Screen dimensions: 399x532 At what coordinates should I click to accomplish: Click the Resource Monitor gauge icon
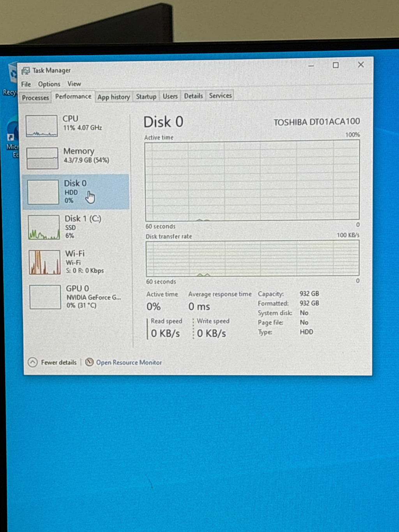[89, 362]
